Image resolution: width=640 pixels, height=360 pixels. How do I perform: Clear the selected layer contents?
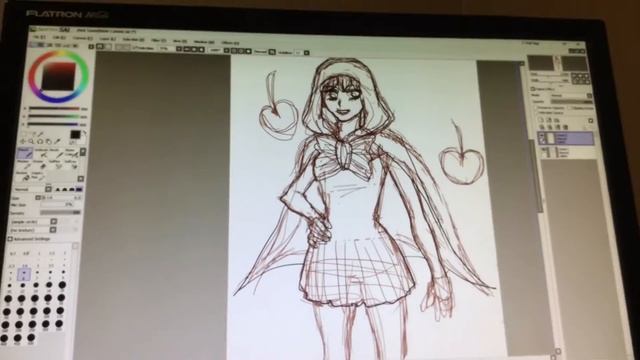(x=558, y=127)
